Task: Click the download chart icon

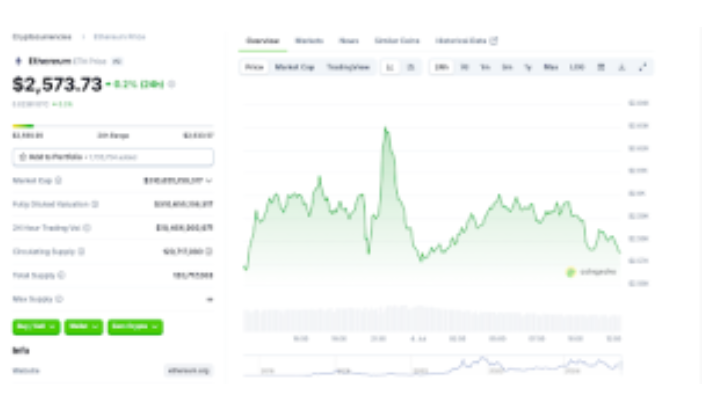Action: coord(622,67)
